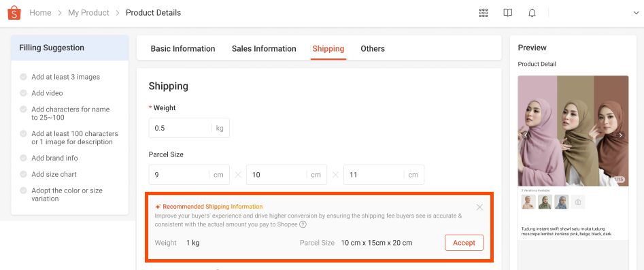Click the Weight input field
The image size is (644, 270).
tap(189, 128)
